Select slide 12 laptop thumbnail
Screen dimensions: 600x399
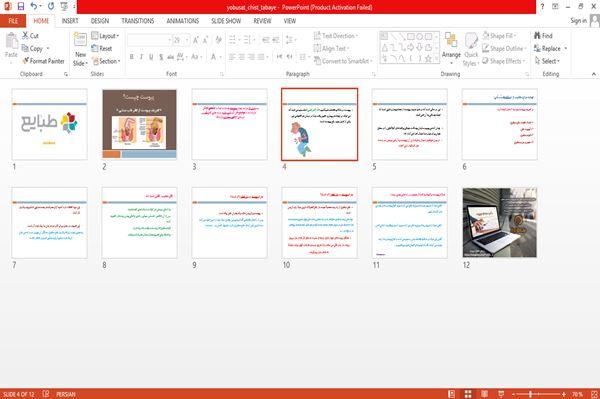point(500,223)
